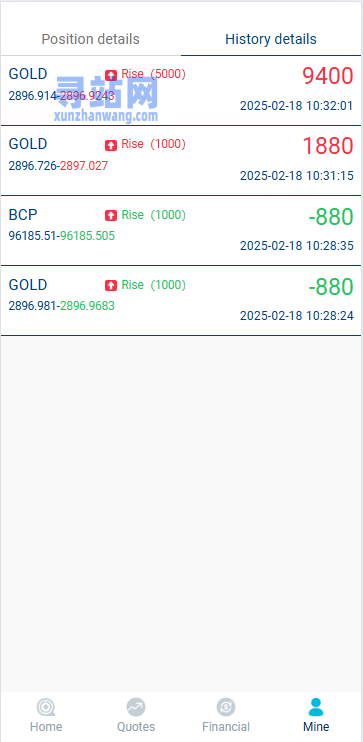Click the 96185.51-96185.505 price range

coord(62,236)
